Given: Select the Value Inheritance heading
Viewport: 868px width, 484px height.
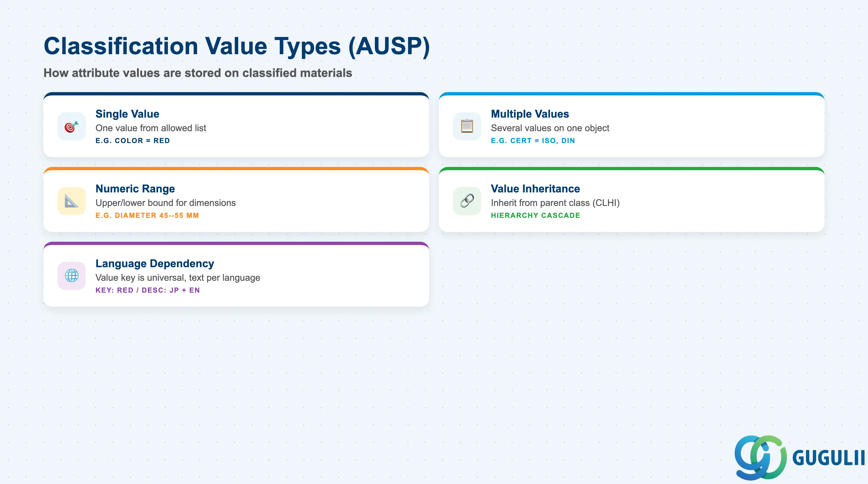Looking at the screenshot, I should [x=535, y=189].
